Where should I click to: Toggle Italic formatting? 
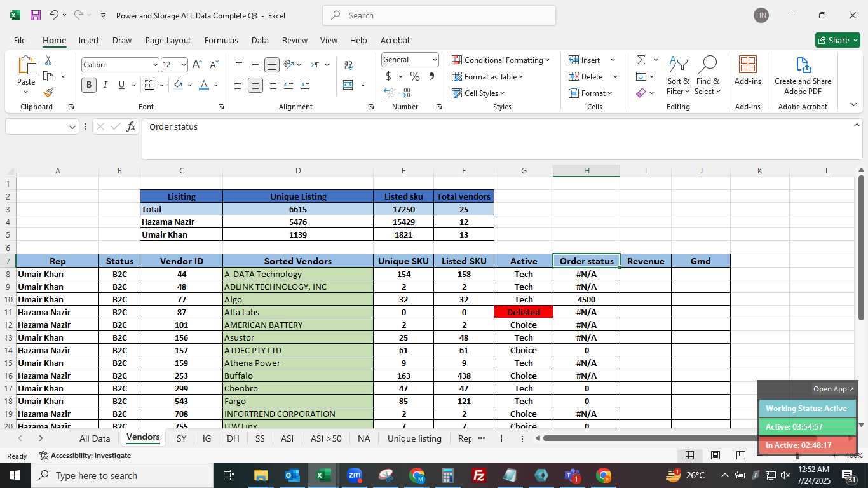[x=105, y=85]
